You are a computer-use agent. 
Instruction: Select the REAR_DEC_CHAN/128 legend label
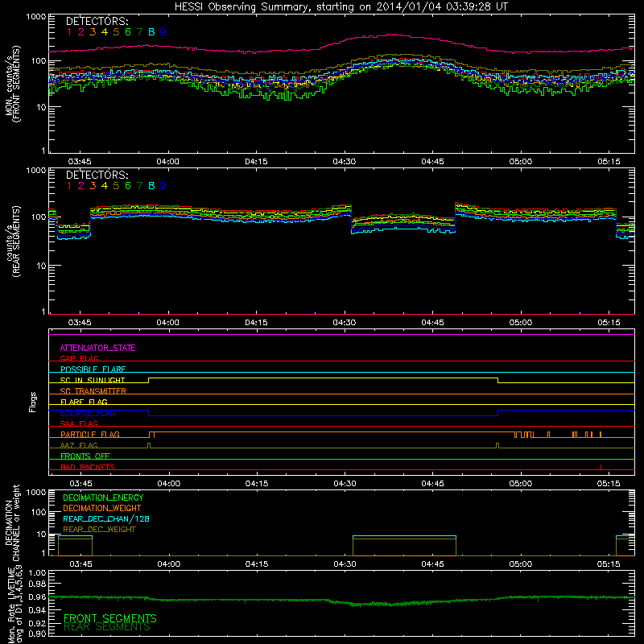click(106, 518)
